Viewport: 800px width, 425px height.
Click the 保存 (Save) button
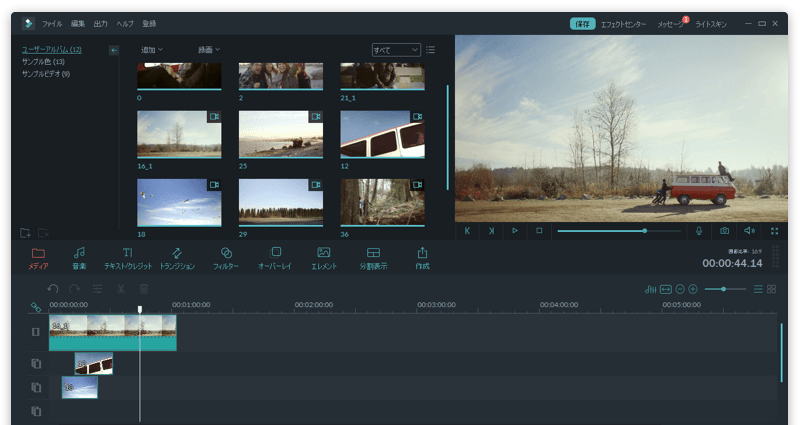coord(582,23)
